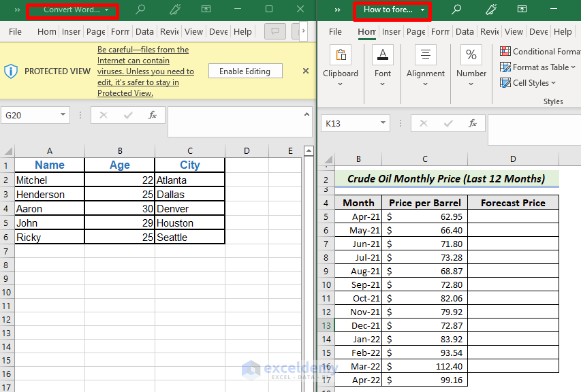This screenshot has width=581, height=392.
Task: Open the Data tab in left window
Action: point(144,31)
